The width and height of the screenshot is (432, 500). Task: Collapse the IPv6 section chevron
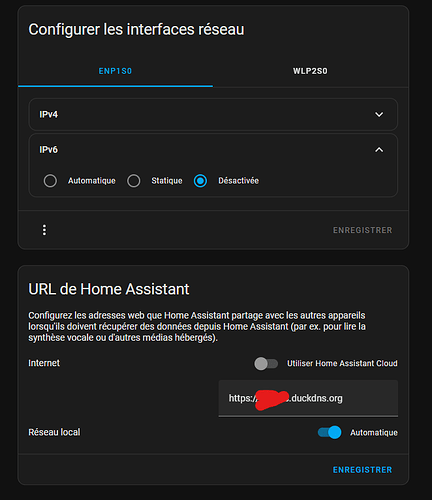[x=379, y=150]
